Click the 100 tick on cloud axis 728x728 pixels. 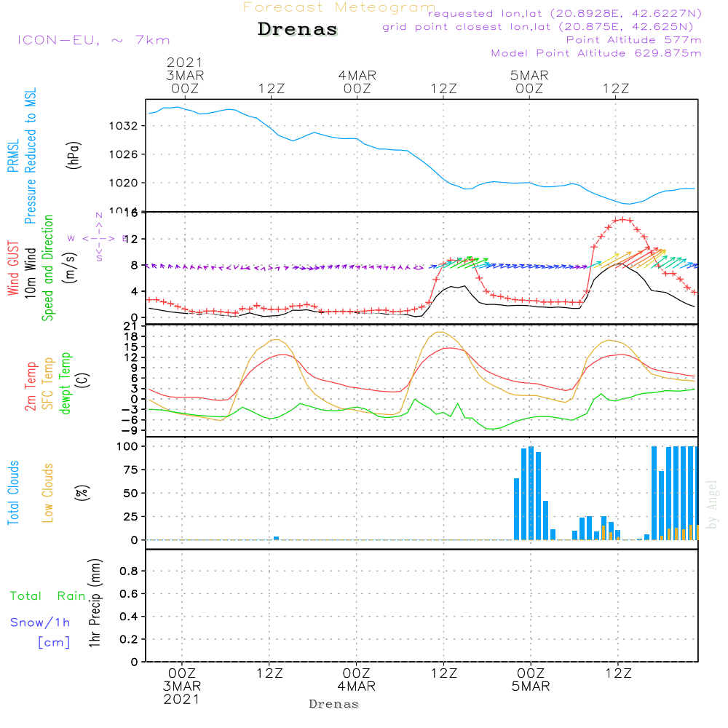[127, 446]
